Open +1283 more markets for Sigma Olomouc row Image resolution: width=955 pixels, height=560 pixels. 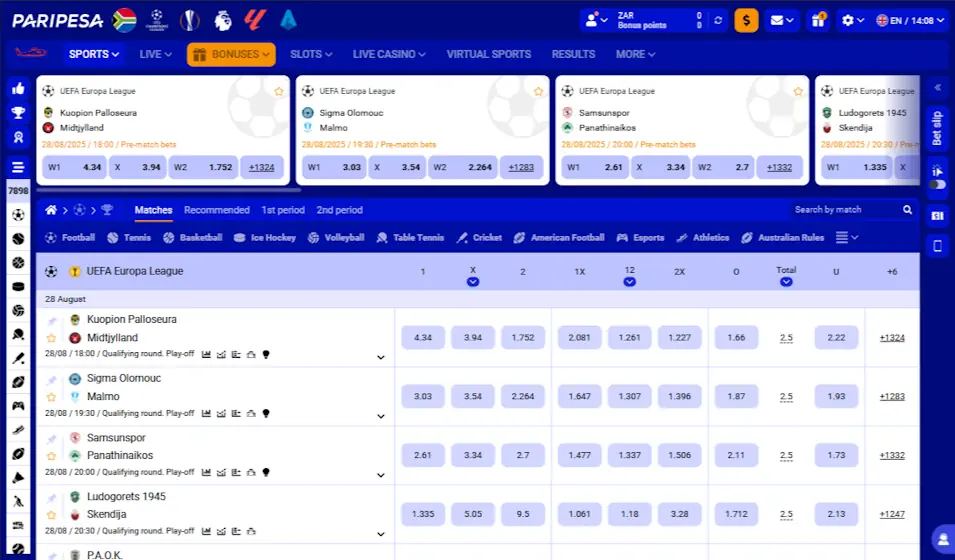[x=892, y=397]
